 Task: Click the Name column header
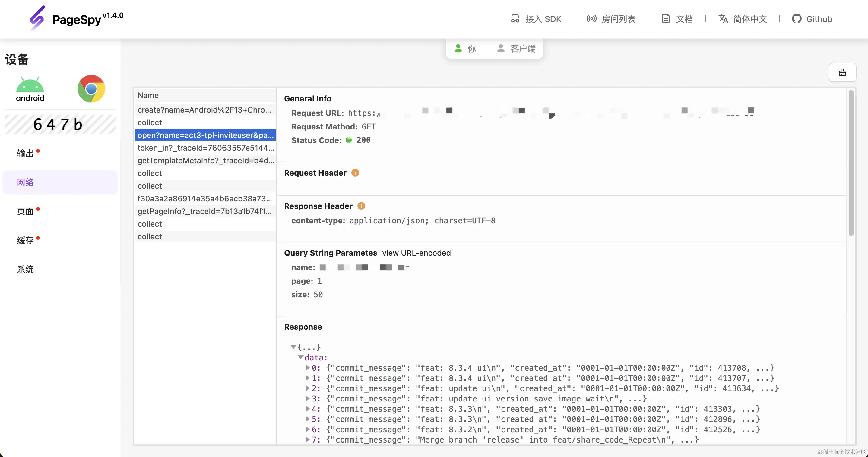pos(205,95)
